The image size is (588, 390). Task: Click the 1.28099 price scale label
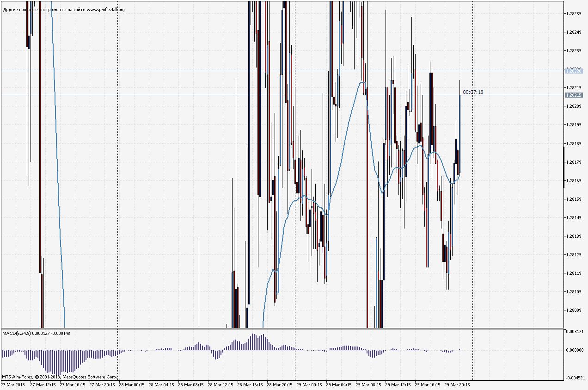coord(573,310)
